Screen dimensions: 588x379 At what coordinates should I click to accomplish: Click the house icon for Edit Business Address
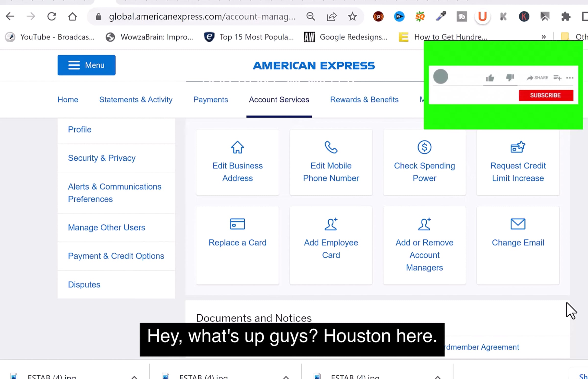click(x=237, y=147)
